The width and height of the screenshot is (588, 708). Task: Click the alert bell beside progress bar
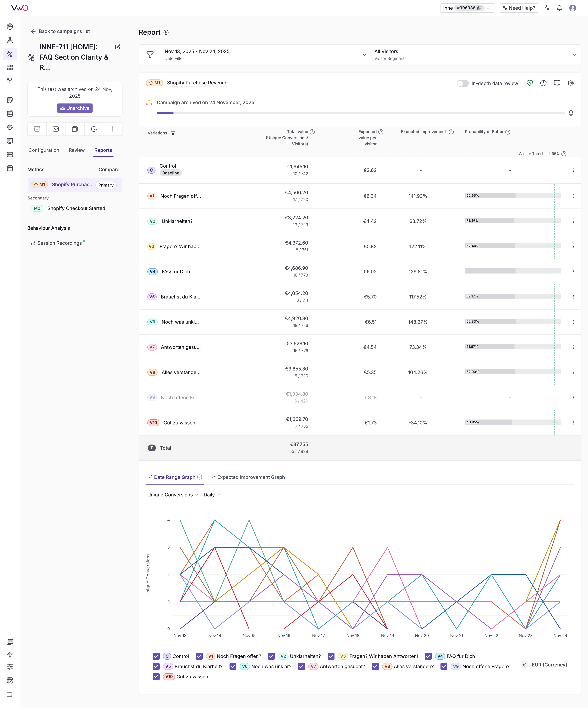pyautogui.click(x=571, y=113)
